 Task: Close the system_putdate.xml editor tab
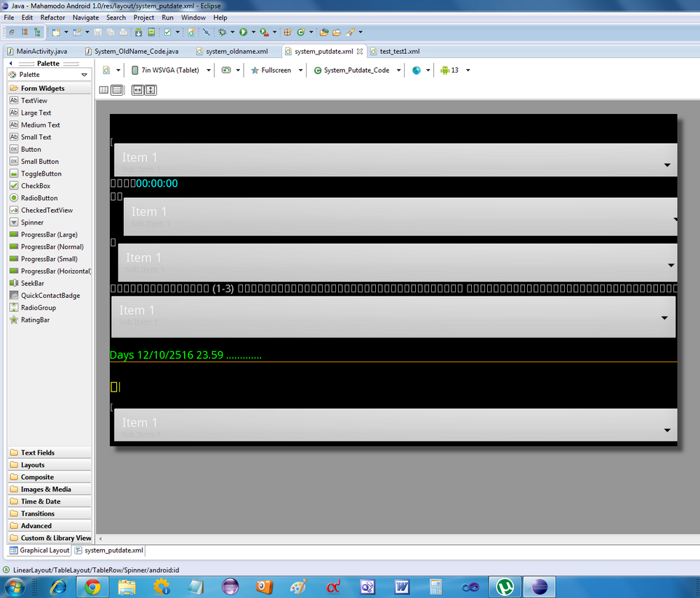[x=360, y=51]
